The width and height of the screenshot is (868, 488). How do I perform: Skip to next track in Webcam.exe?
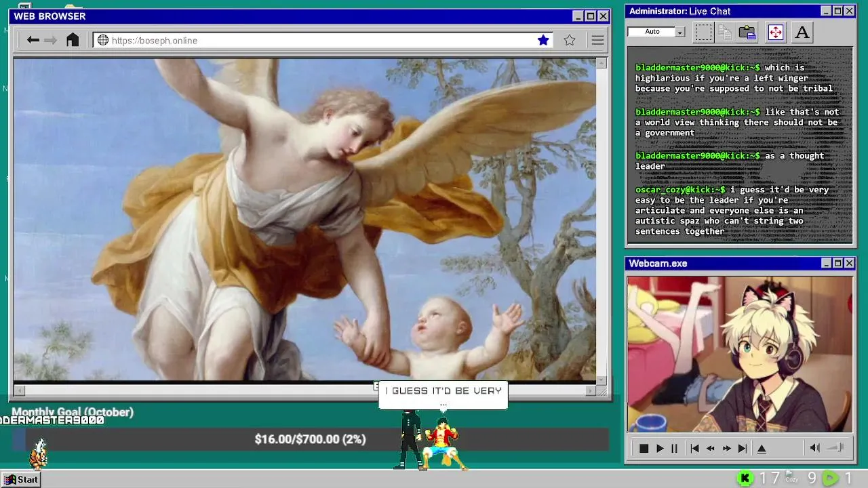[x=743, y=448]
